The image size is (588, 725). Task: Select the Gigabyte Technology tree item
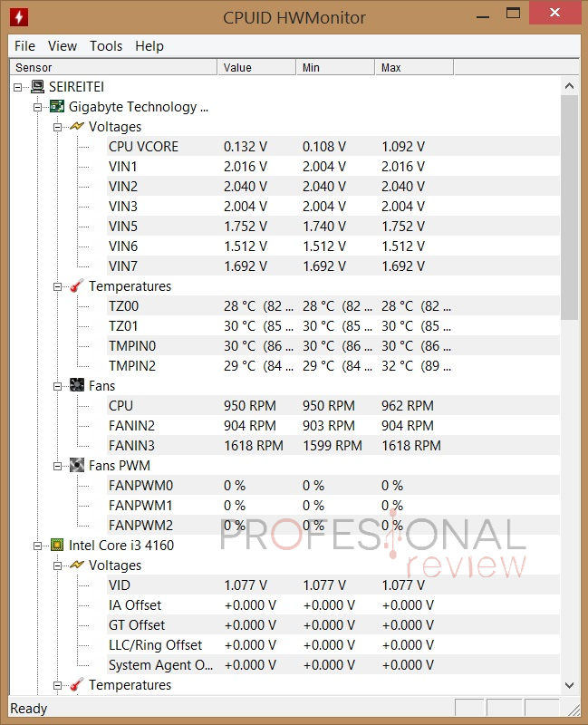coord(139,107)
